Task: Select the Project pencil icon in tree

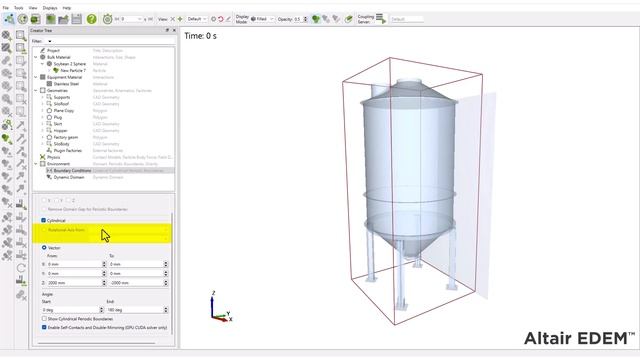Action: tap(42, 51)
